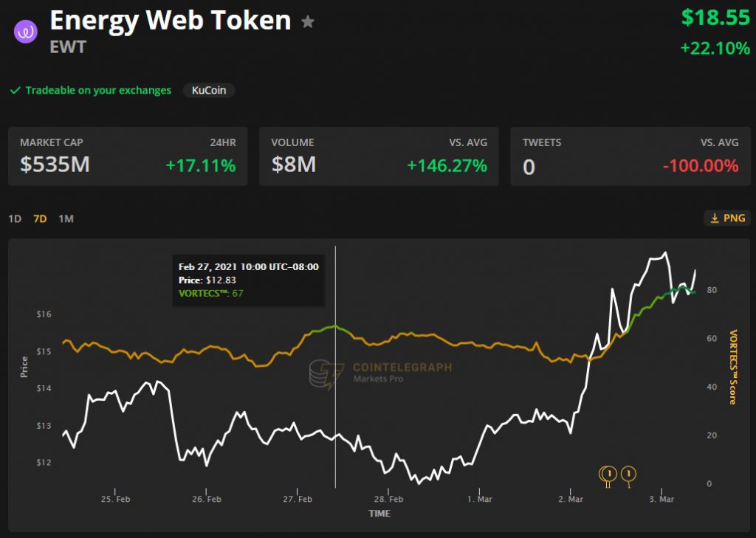Click the 26. Feb time axis label
Image resolution: width=756 pixels, height=538 pixels.
click(207, 499)
